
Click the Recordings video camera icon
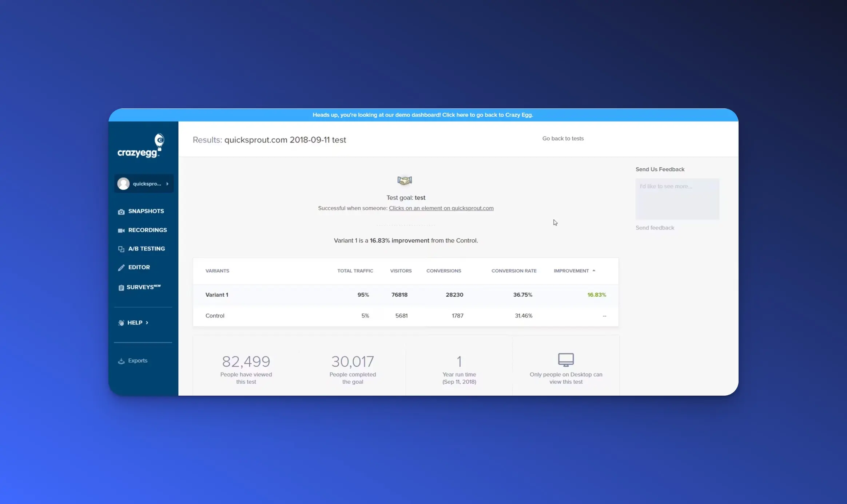point(121,230)
